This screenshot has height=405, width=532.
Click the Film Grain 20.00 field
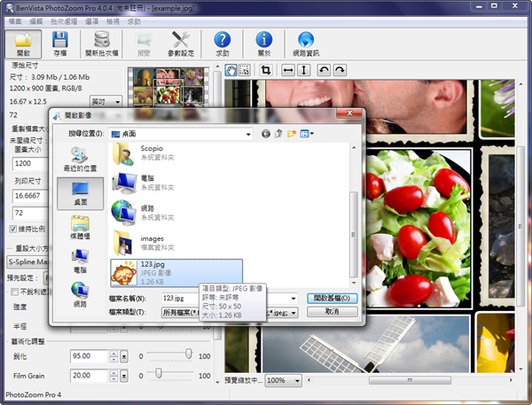89,376
